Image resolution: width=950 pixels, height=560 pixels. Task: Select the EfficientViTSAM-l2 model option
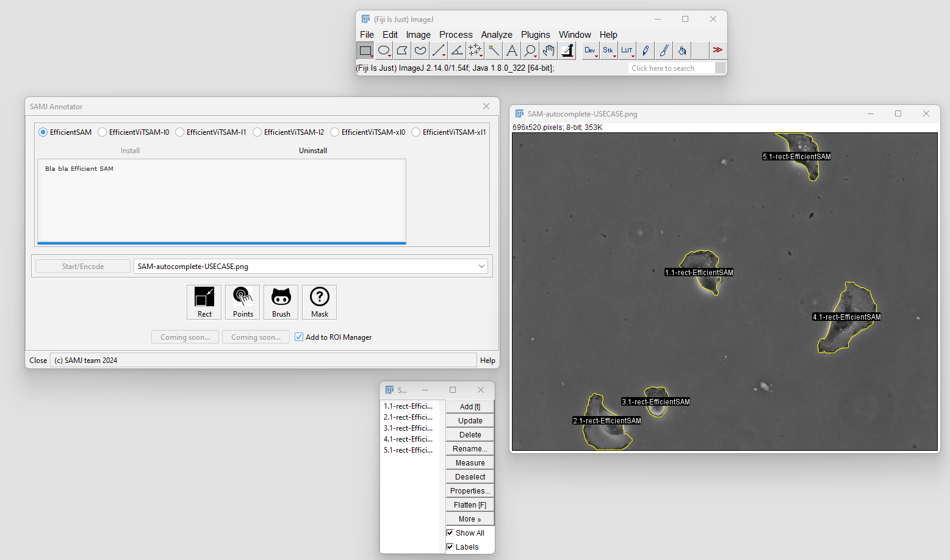click(x=289, y=132)
